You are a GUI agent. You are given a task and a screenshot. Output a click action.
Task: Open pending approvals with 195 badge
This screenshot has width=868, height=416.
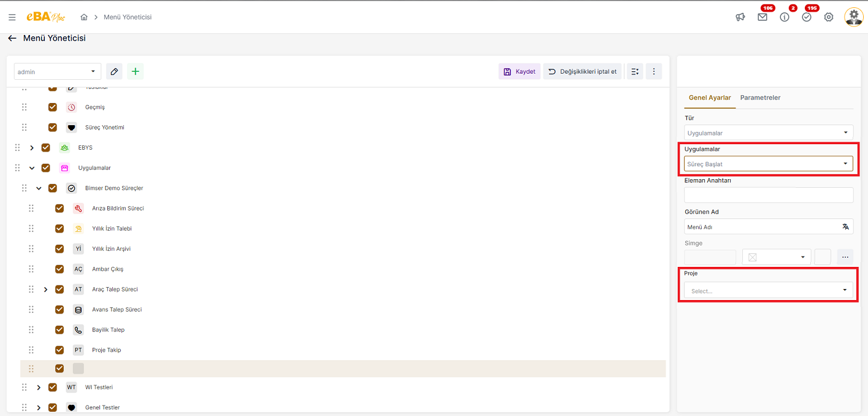pos(807,17)
